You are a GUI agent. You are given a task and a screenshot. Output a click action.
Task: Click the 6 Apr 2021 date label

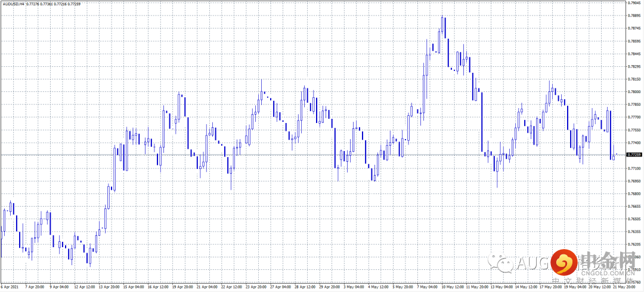click(x=10, y=286)
